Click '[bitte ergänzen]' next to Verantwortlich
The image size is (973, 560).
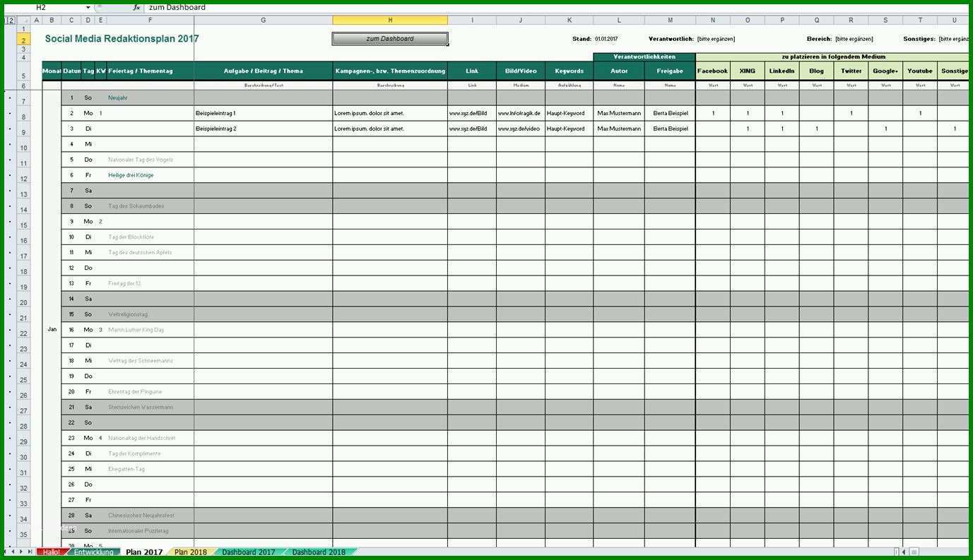click(716, 39)
